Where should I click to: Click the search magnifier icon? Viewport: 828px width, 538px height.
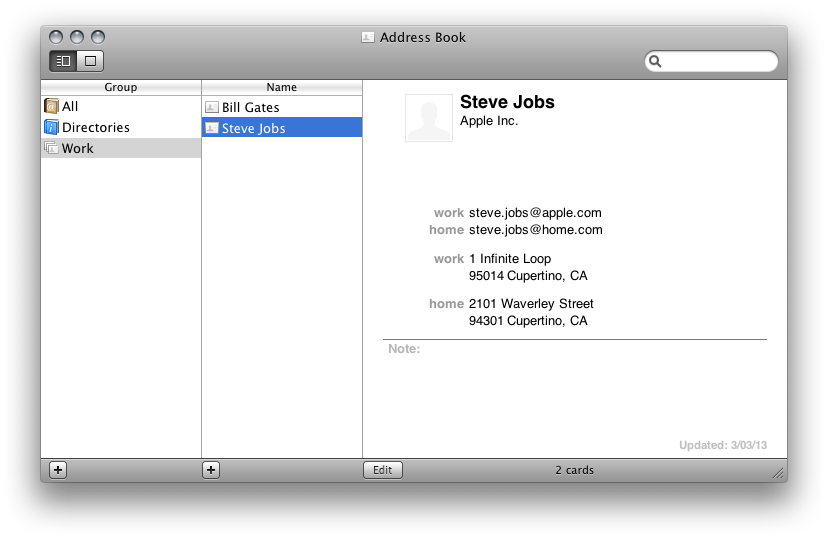655,61
